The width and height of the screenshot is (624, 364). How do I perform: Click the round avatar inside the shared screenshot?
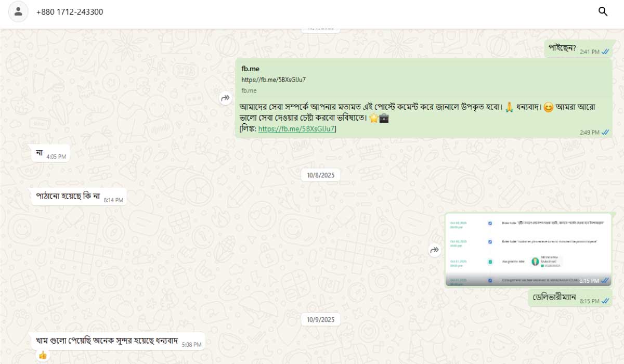pos(536,261)
